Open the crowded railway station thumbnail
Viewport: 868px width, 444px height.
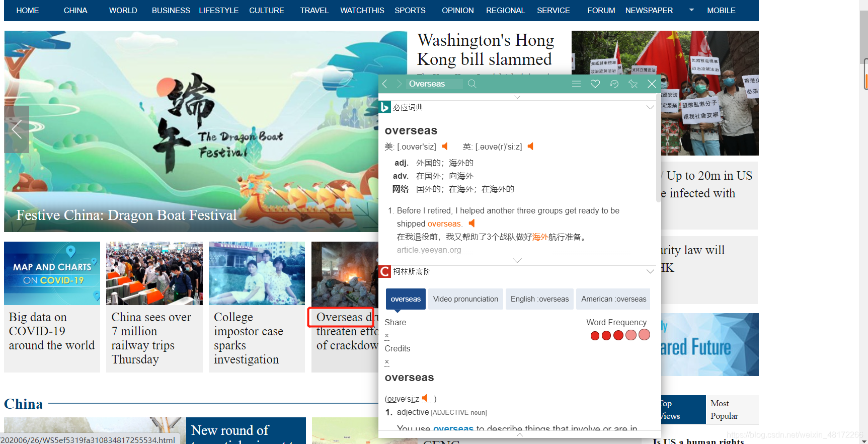pos(154,273)
